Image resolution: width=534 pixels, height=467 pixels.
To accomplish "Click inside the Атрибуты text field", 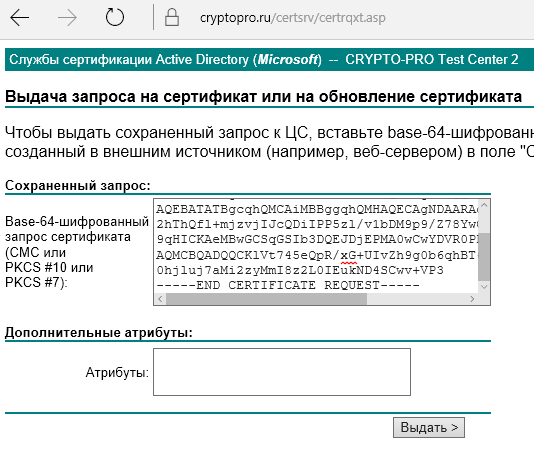I will pyautogui.click(x=282, y=372).
